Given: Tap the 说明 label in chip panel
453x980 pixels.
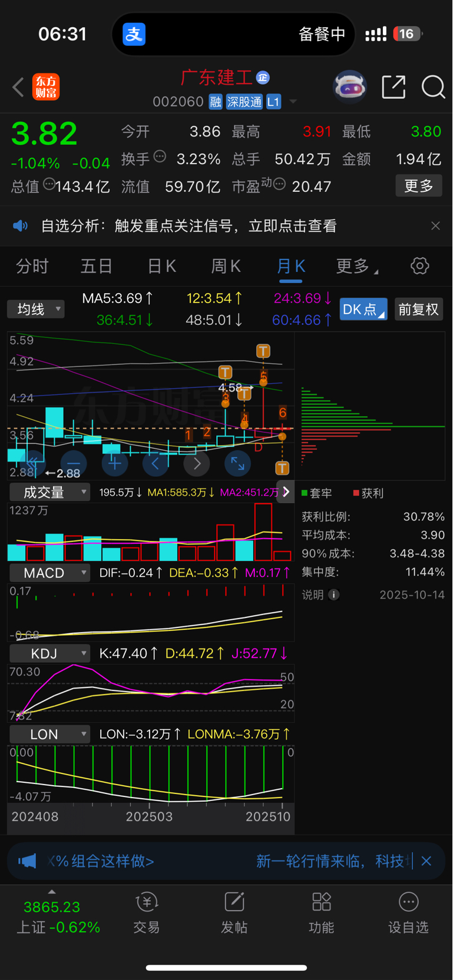Looking at the screenshot, I should pos(313,595).
